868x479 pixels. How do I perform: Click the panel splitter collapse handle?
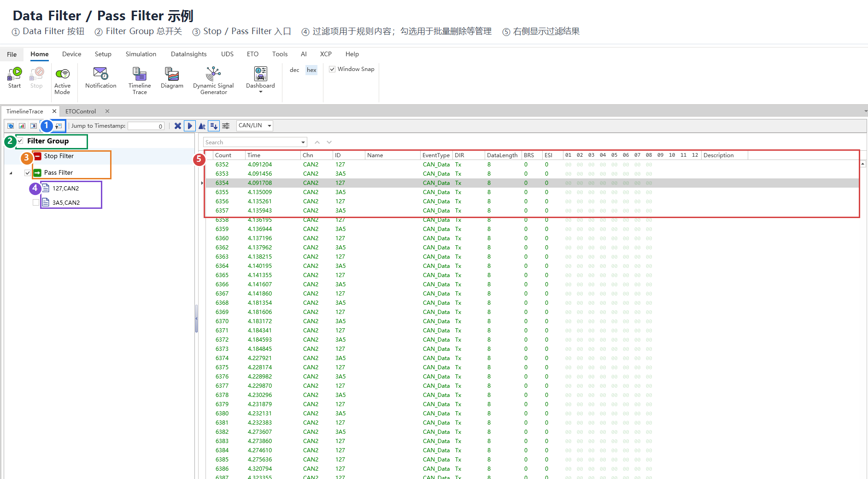coord(196,319)
